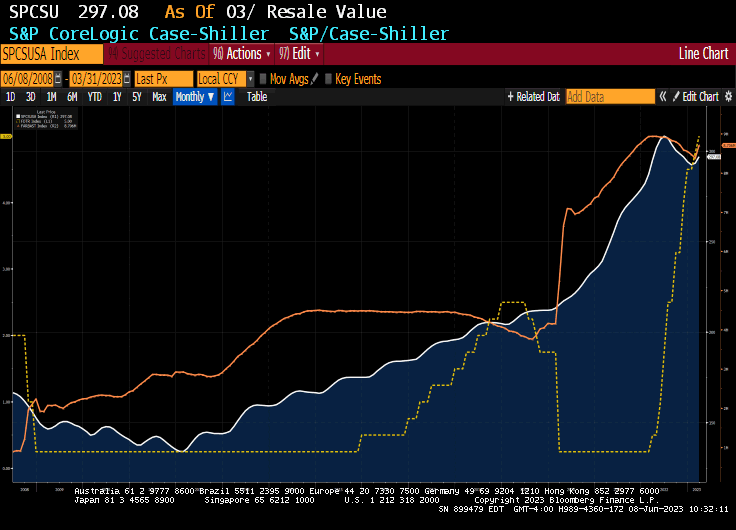Enable the Mov Avgs checkbox
This screenshot has height=530, width=736.
click(x=263, y=79)
